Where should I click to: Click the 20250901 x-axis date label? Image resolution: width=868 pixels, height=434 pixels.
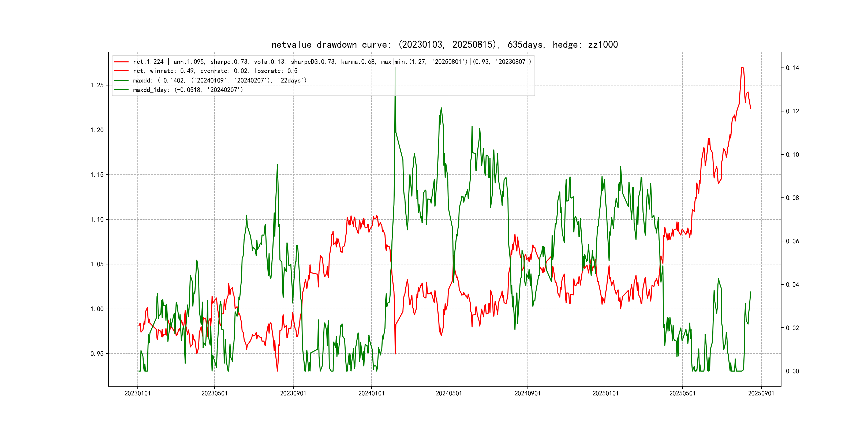[x=761, y=393]
